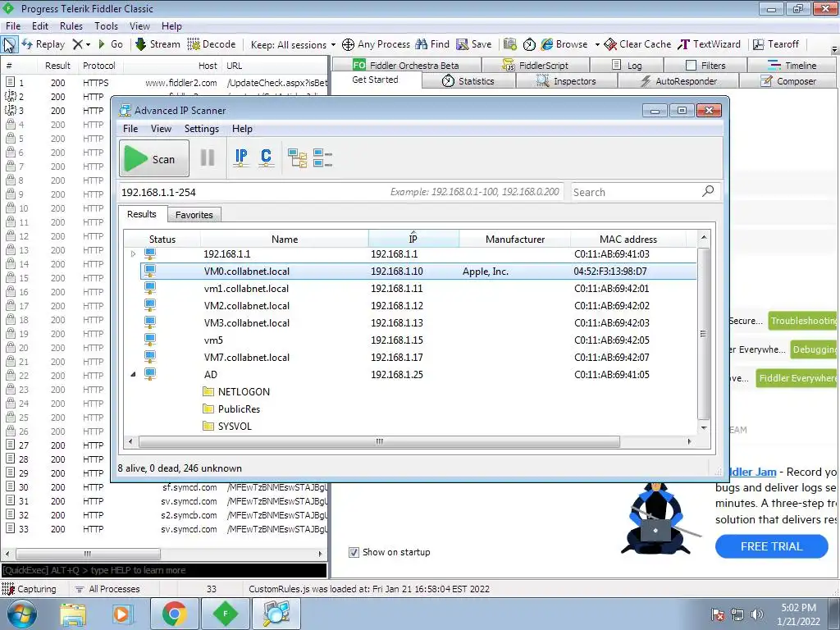Open View menu in Advanced IP Scanner
This screenshot has height=630, width=840.
(161, 129)
